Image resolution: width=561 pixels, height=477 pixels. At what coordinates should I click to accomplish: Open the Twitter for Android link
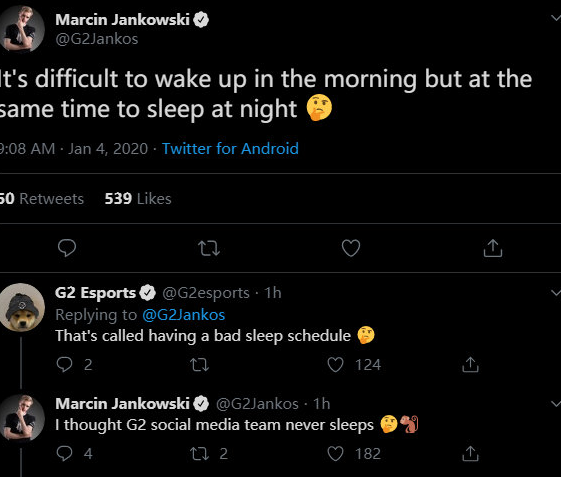[230, 149]
